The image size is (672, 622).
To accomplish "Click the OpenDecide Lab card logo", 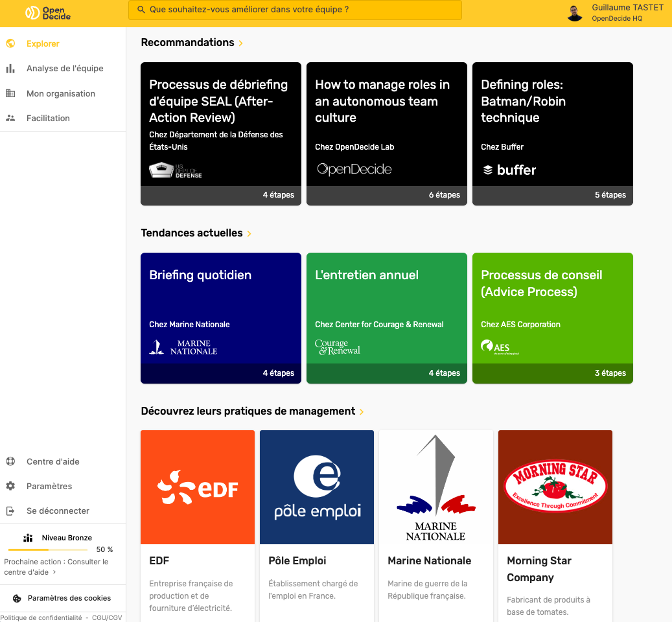I will (354, 169).
